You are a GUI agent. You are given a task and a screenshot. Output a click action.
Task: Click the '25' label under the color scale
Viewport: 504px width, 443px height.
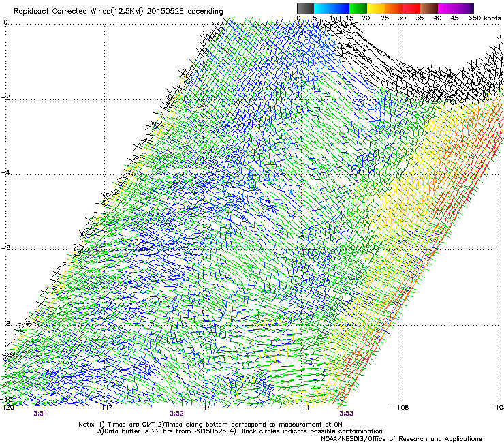click(385, 18)
